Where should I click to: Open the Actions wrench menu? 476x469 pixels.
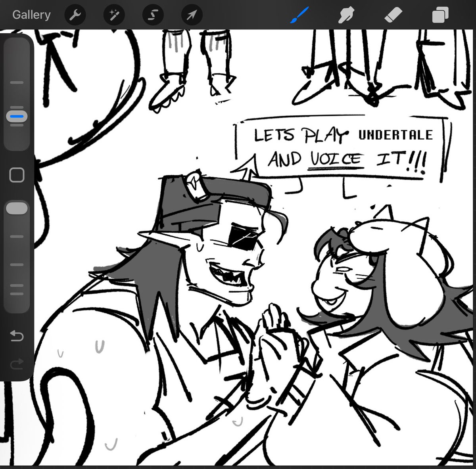(x=75, y=15)
